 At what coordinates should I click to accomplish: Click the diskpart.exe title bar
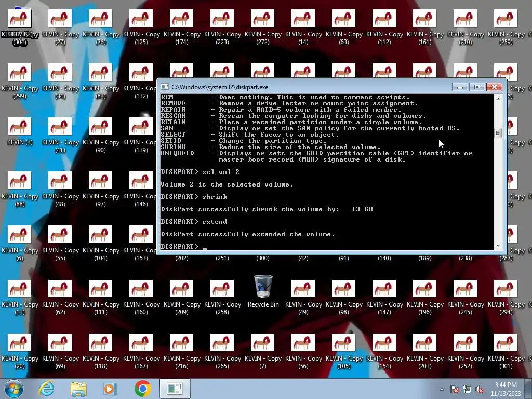click(x=305, y=87)
